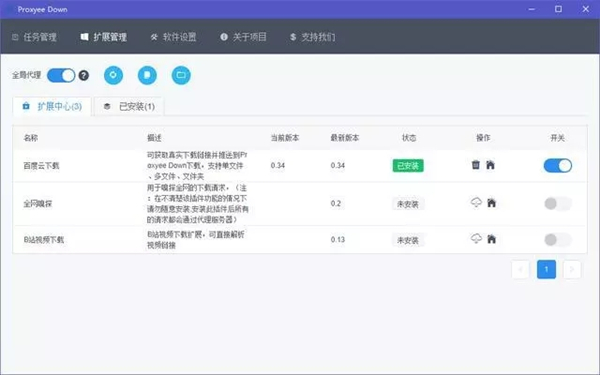Go to 关于项目 tab
600x375 pixels.
coord(243,37)
